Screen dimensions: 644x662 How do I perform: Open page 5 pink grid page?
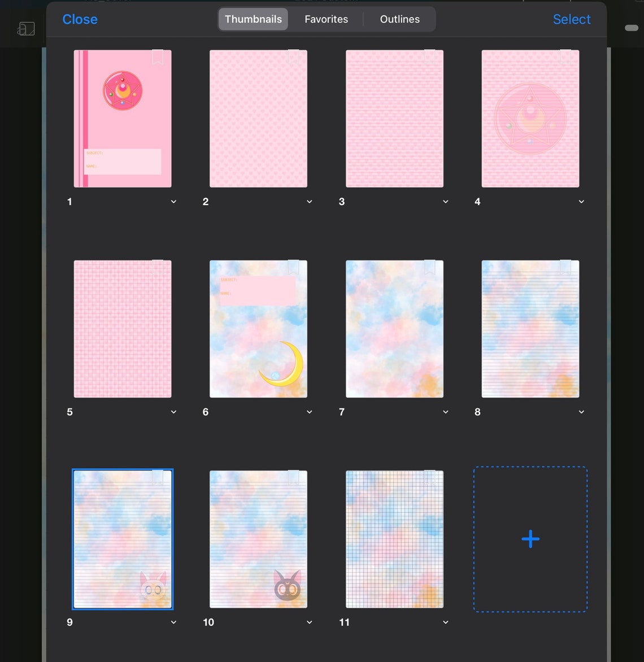tap(123, 329)
